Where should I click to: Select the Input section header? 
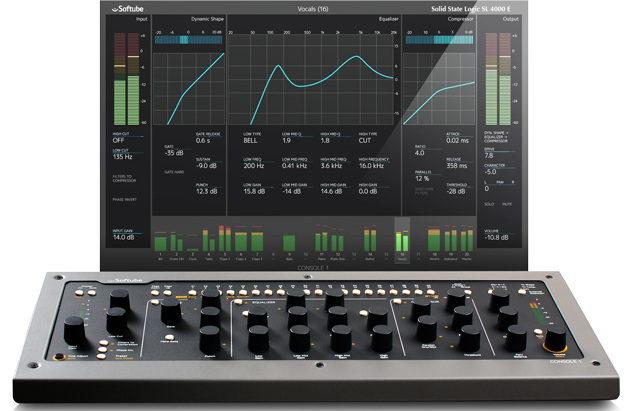[x=141, y=19]
